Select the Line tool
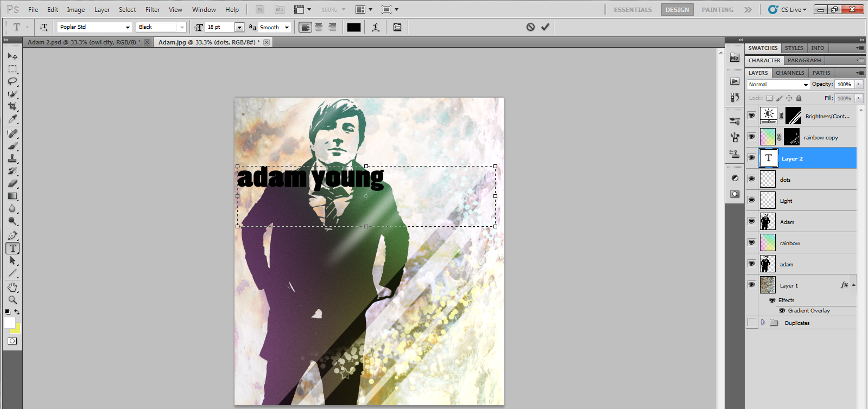The height and width of the screenshot is (409, 868). [x=12, y=273]
